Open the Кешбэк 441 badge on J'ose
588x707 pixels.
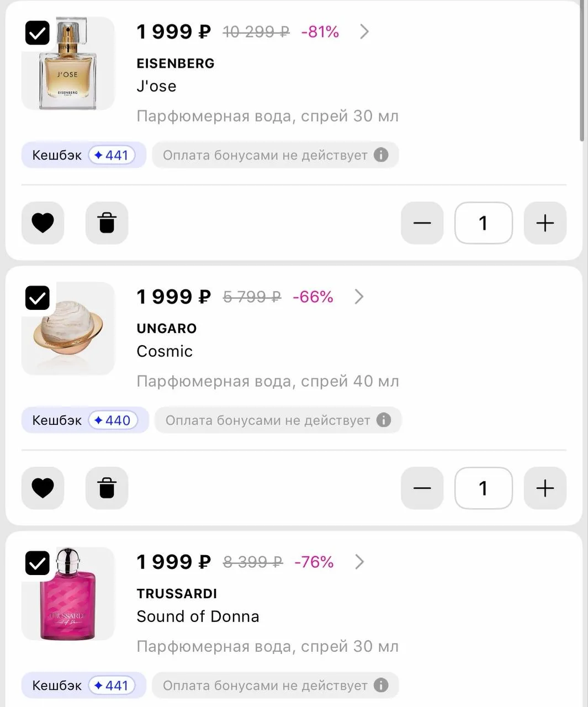(x=83, y=155)
